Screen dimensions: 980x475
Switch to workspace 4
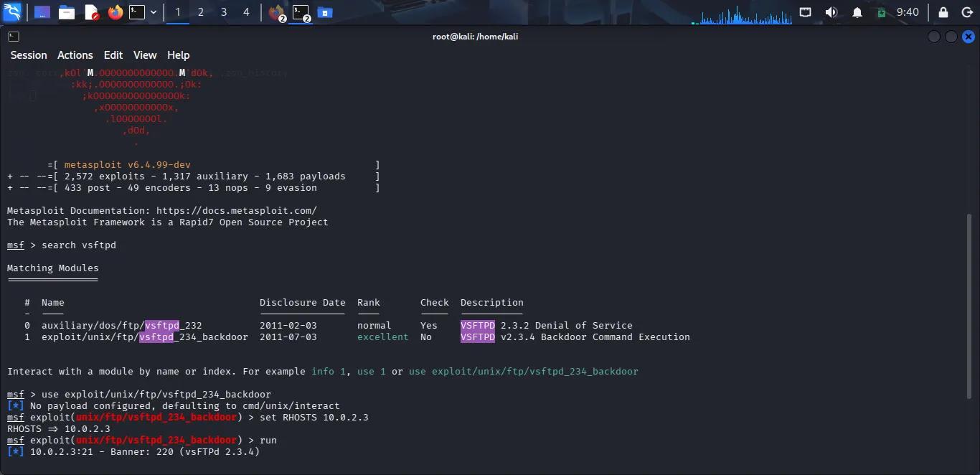pos(246,12)
